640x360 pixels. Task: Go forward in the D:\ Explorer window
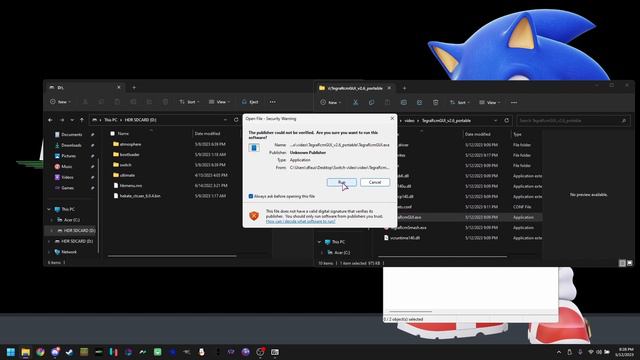[62, 120]
